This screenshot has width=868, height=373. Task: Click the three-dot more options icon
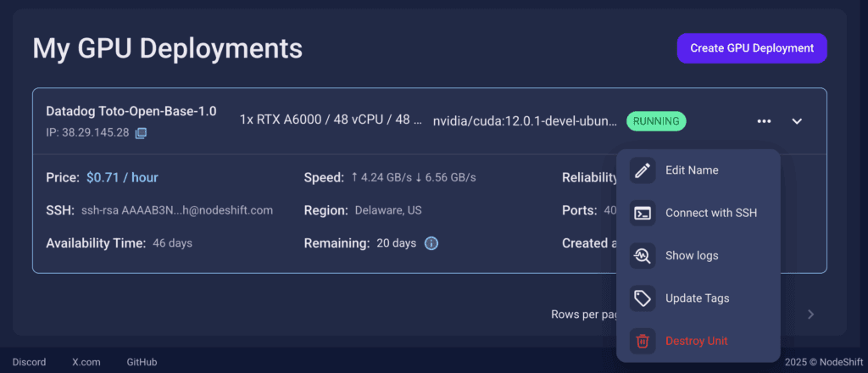tap(764, 121)
